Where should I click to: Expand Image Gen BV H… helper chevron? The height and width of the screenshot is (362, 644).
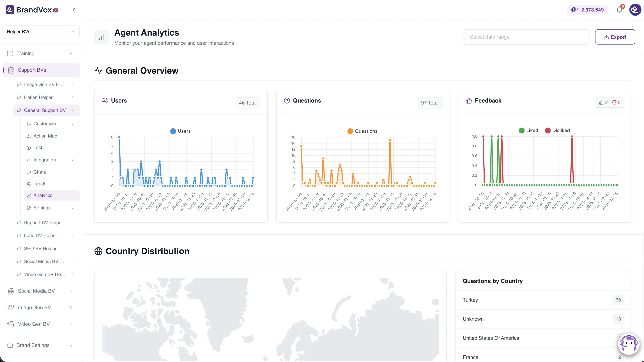[72, 84]
